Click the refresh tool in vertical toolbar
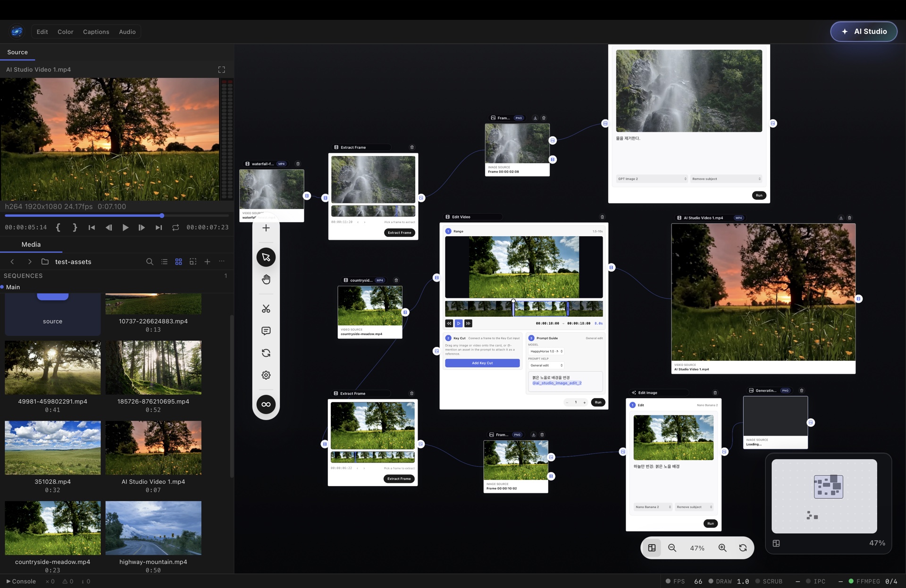The width and height of the screenshot is (906, 588). point(266,353)
